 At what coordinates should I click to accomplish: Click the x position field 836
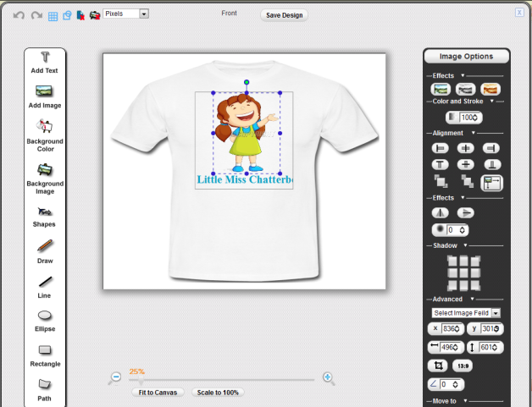tap(445, 328)
